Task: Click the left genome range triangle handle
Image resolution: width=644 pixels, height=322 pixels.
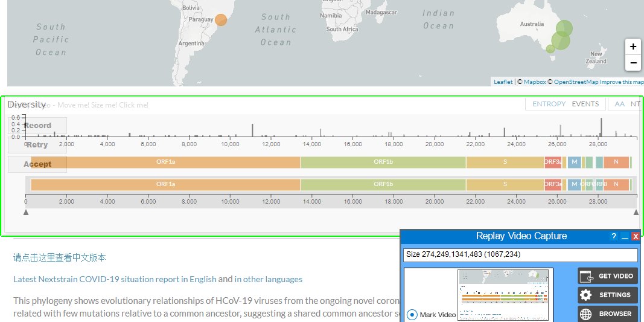Action: click(x=25, y=212)
